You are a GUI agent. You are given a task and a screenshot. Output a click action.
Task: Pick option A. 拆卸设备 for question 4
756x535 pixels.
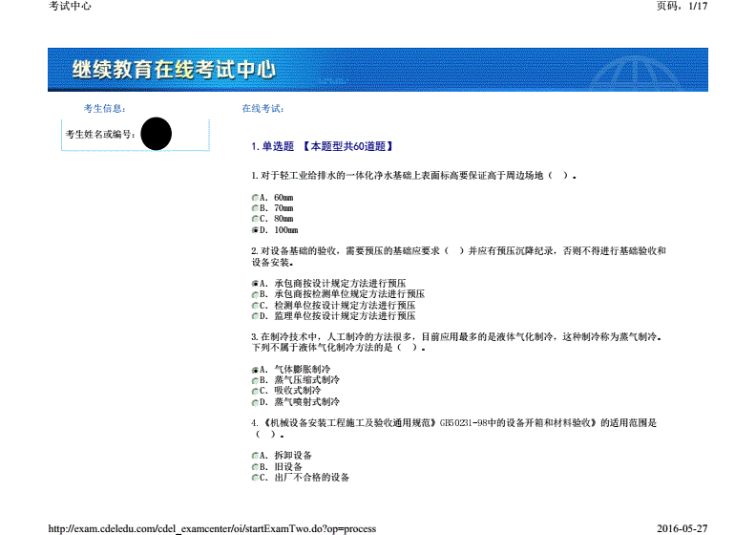[255, 456]
